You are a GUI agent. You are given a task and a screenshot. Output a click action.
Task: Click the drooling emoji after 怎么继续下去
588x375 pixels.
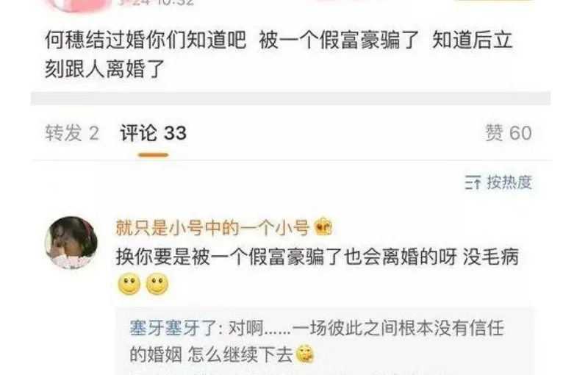click(305, 354)
